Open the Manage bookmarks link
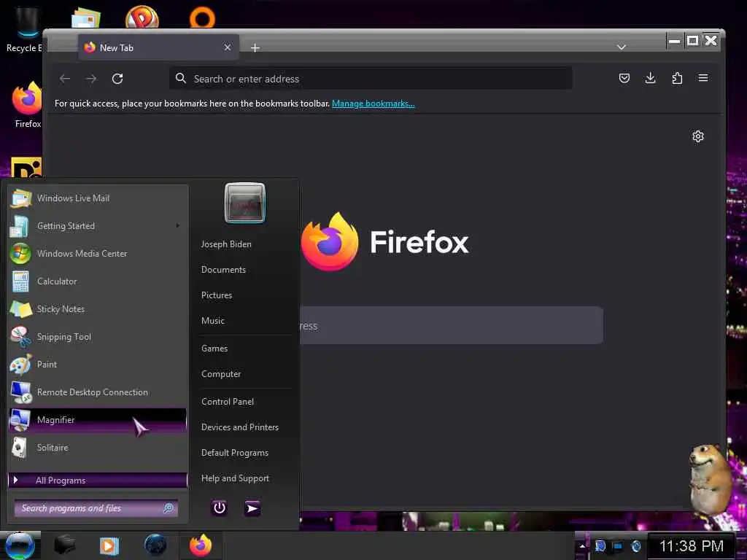747x560 pixels. click(373, 104)
